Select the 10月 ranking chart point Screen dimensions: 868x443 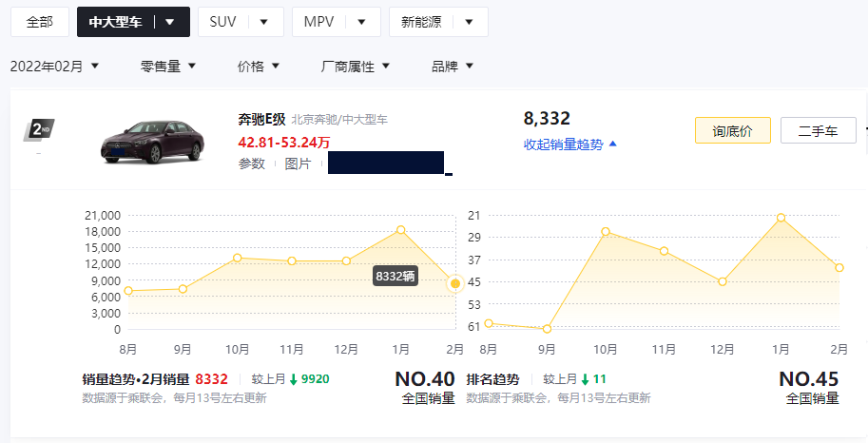606,231
